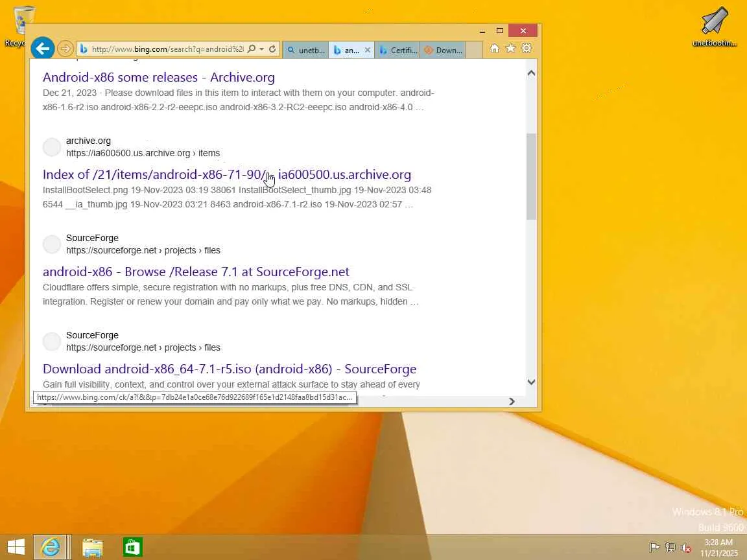
Task: Close the active 'an...' tab
Action: (x=367, y=50)
